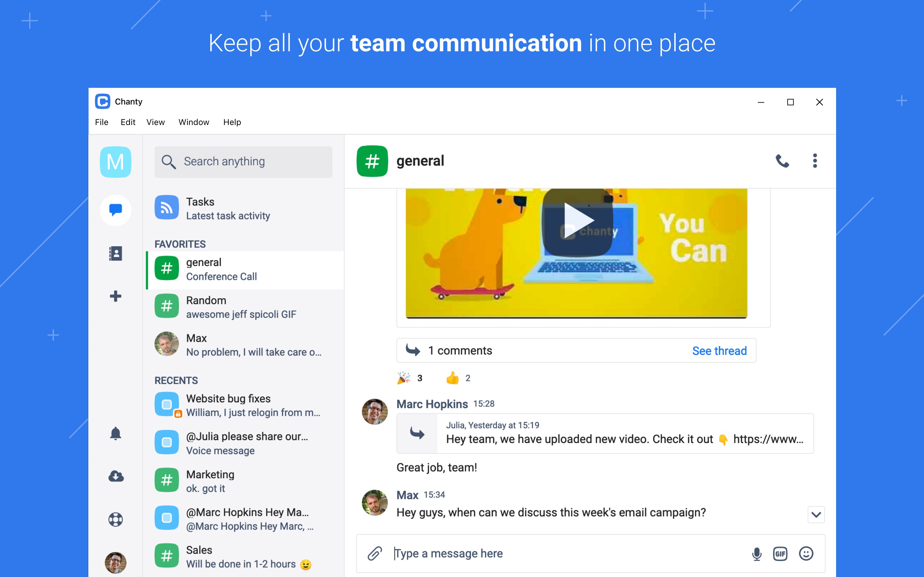Image resolution: width=924 pixels, height=577 pixels.
Task: Open the M team workspace switcher
Action: point(115,162)
